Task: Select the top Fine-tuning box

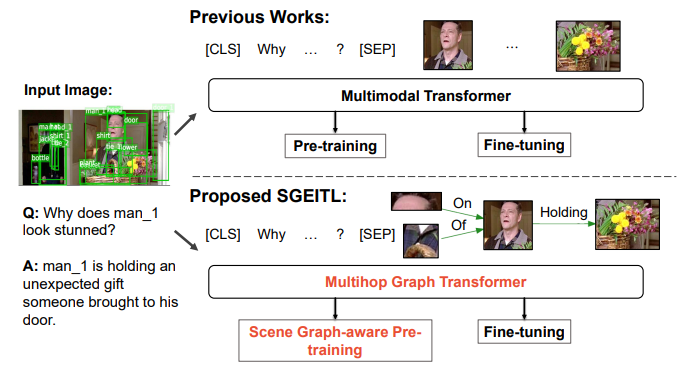Action: pyautogui.click(x=524, y=145)
